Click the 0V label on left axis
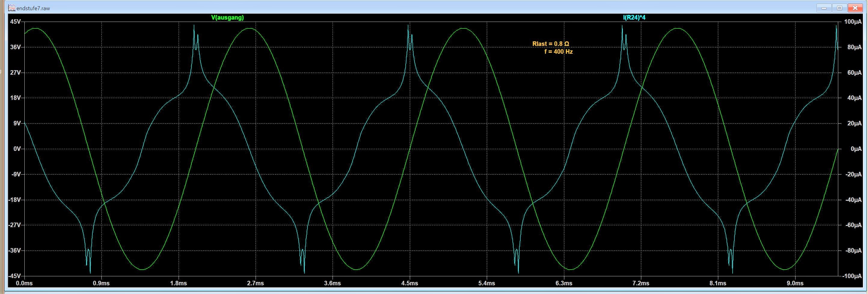This screenshot has width=868, height=294. coord(17,149)
